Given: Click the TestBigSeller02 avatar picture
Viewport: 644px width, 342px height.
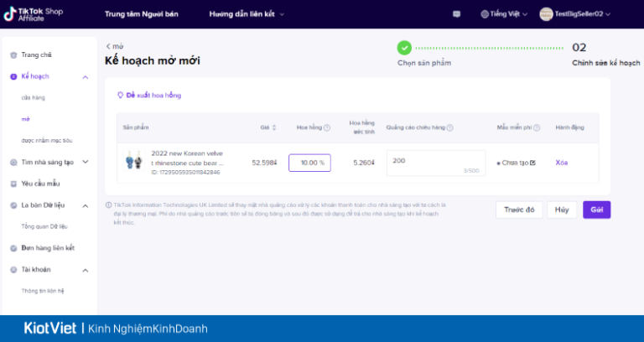Looking at the screenshot, I should [546, 14].
